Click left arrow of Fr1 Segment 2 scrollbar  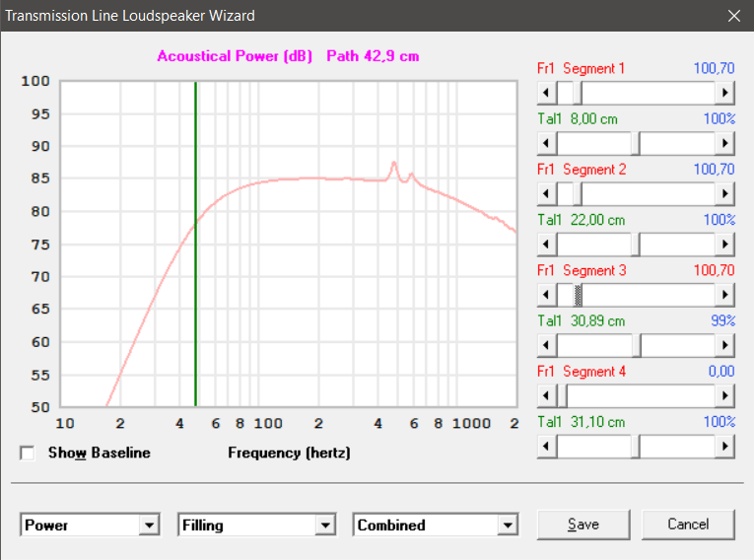[x=547, y=194]
